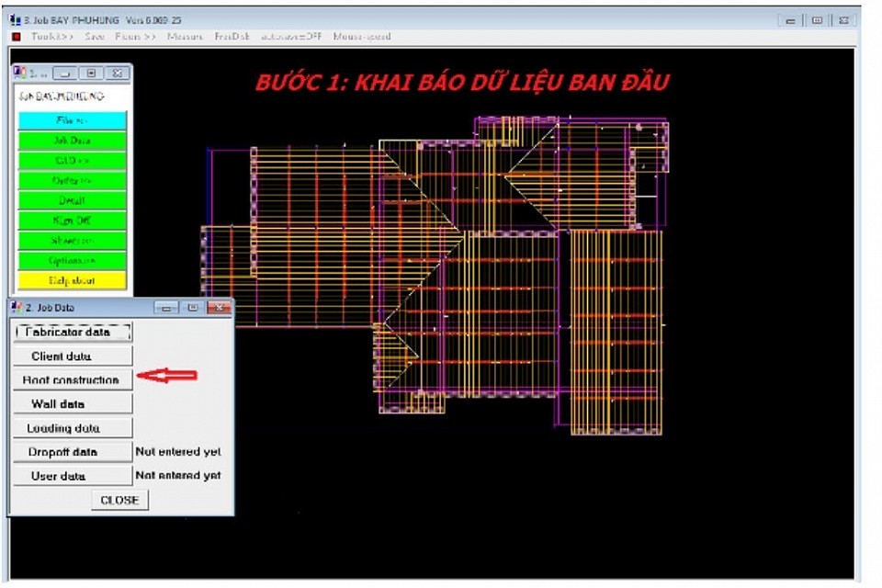The height and width of the screenshot is (588, 882).
Task: Expand the Toolkit>> menu
Action: coord(52,37)
